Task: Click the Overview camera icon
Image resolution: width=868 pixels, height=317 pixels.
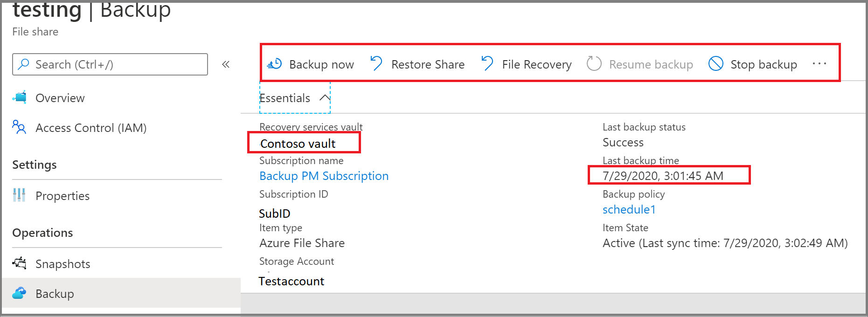Action: click(x=19, y=97)
